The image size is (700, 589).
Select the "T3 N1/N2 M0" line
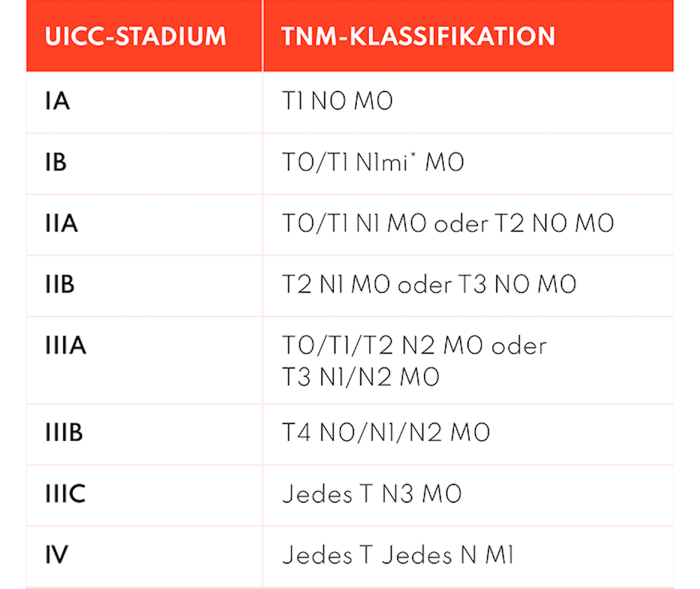360,376
